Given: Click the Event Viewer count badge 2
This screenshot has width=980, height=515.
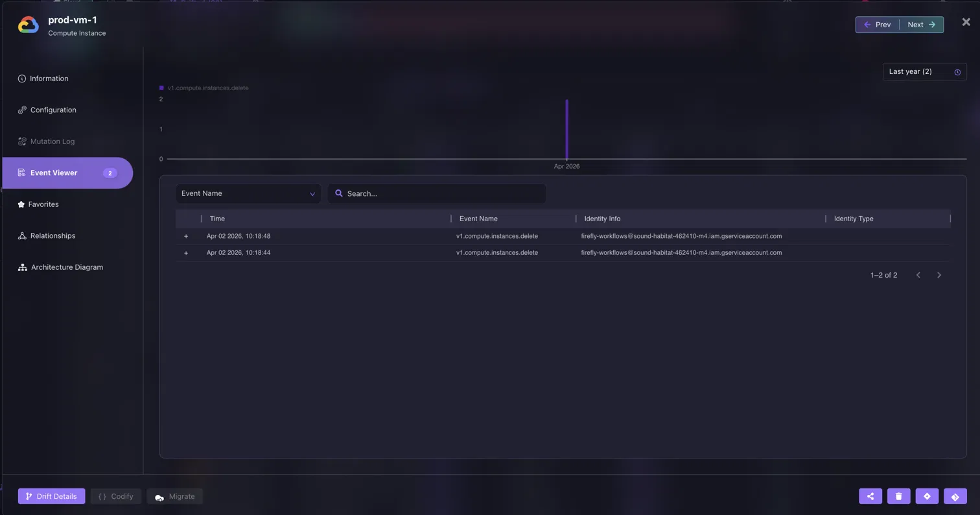Looking at the screenshot, I should (110, 173).
